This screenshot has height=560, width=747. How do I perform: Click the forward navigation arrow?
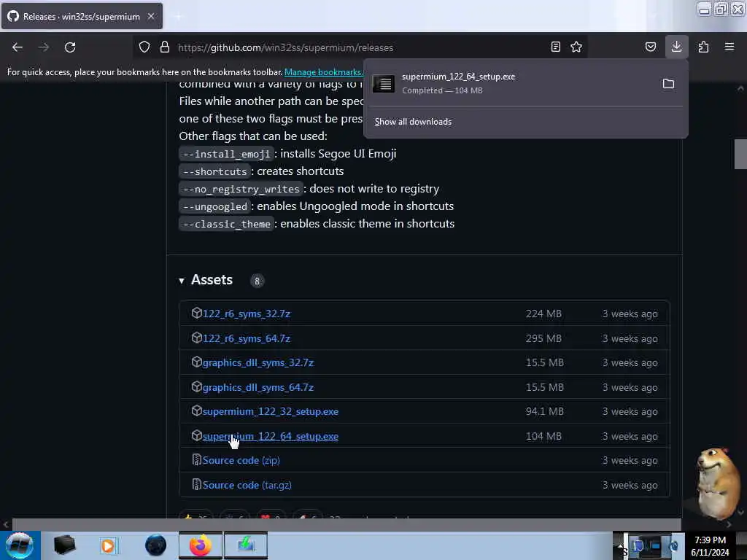[44, 47]
